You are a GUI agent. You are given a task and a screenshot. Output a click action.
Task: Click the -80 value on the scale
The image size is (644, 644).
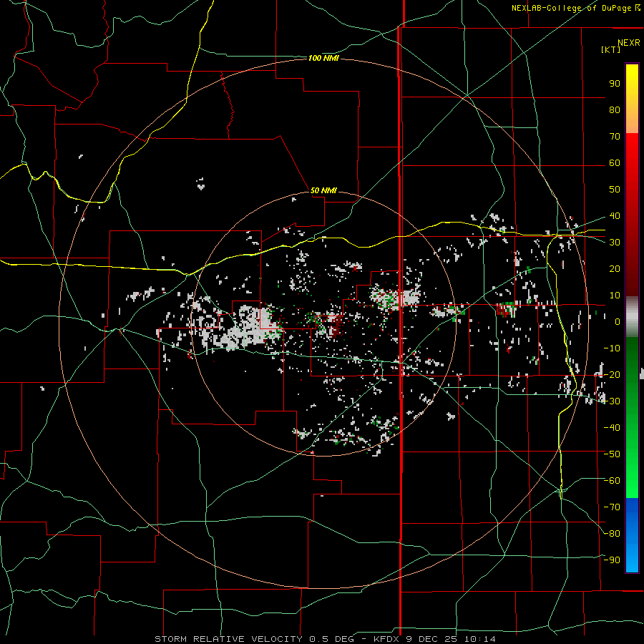coord(612,534)
